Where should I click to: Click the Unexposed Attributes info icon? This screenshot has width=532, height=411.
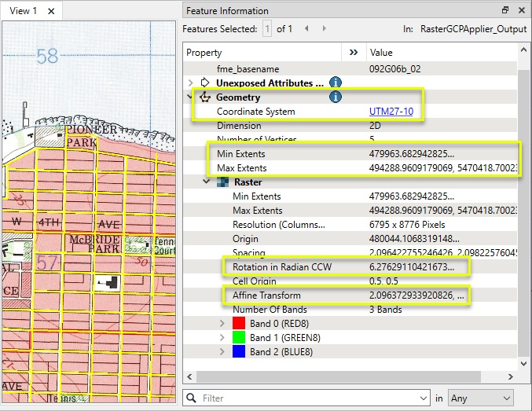[335, 83]
